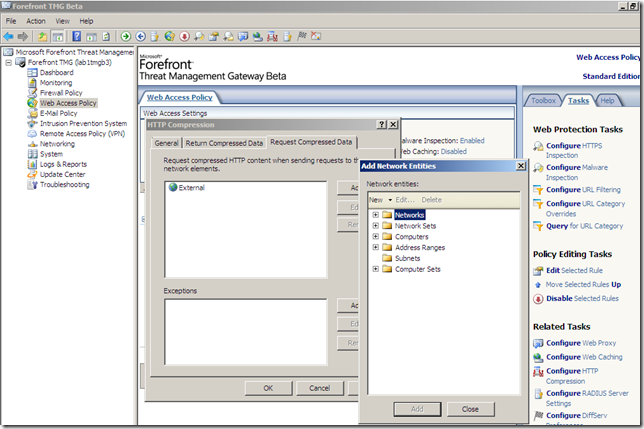Click Configure Malware Inspection link

click(x=577, y=172)
